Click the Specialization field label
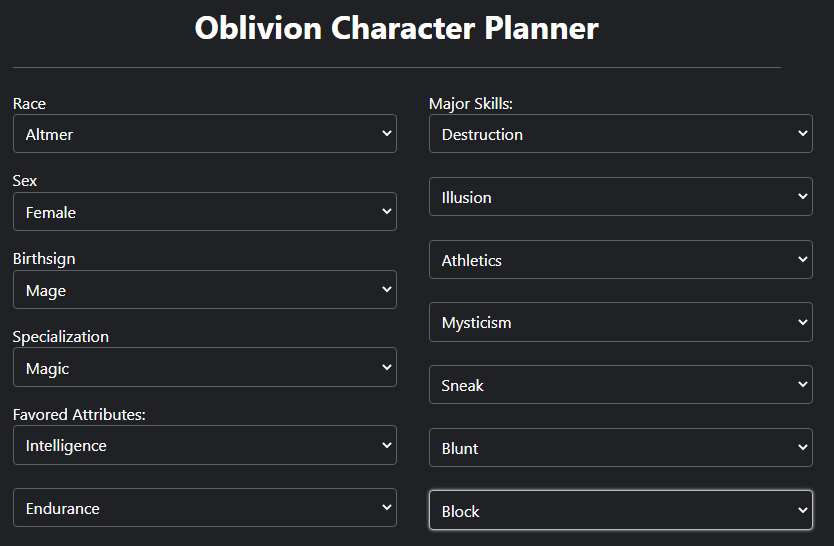Screen dimensions: 834x546 click(x=61, y=337)
